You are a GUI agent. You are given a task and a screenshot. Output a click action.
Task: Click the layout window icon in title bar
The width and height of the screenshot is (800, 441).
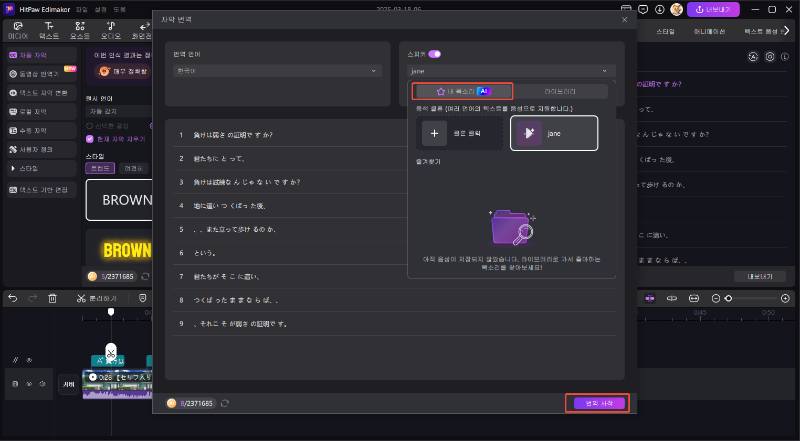pos(626,10)
